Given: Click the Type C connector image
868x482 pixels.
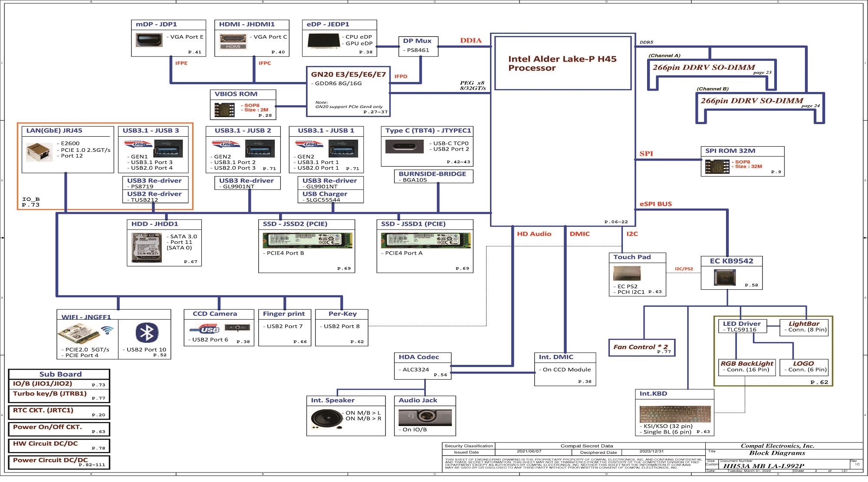Looking at the screenshot, I should pyautogui.click(x=404, y=146).
